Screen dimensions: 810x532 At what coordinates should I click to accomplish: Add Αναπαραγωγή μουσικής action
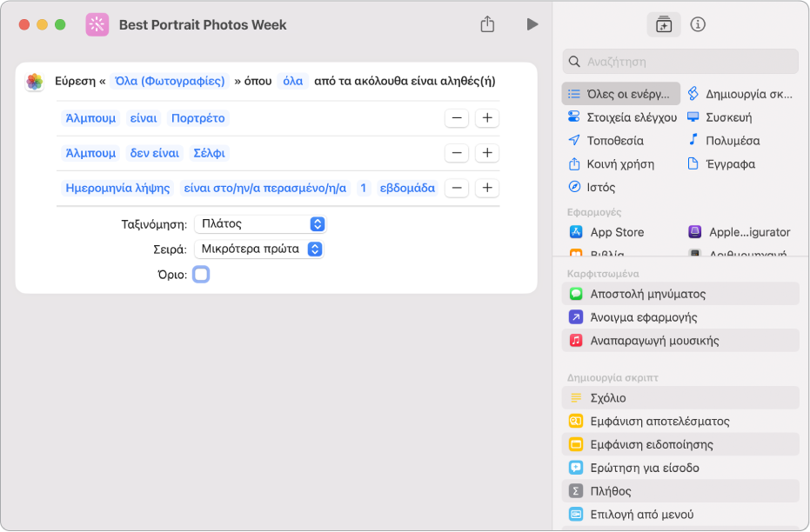coord(680,341)
